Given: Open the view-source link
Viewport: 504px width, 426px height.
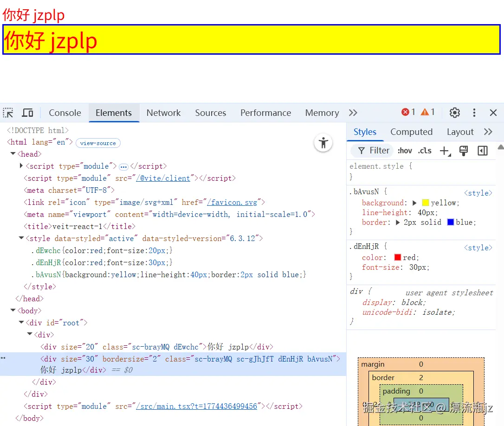Looking at the screenshot, I should tap(97, 143).
